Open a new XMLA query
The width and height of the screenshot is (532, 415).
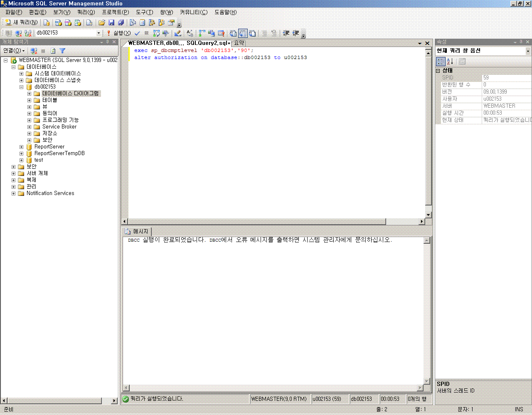tap(78, 22)
